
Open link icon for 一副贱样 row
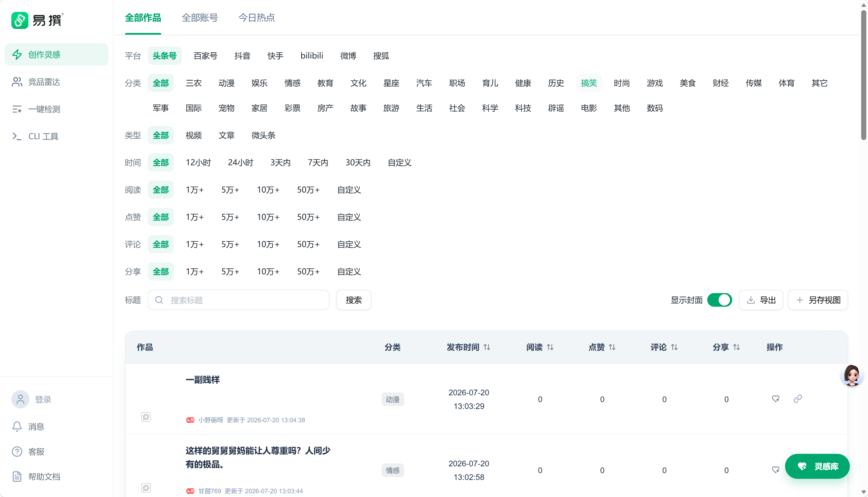pos(798,399)
